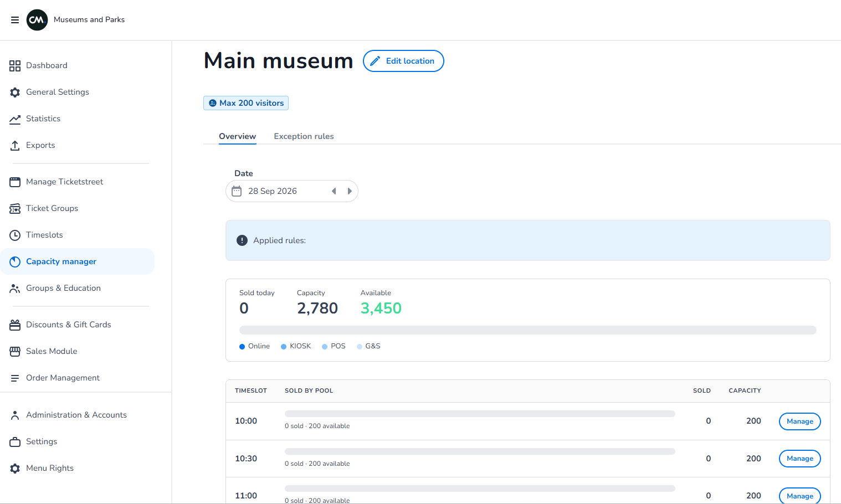Screen dimensions: 841x504
Task: Click the Online legend color dot
Action: coord(242,347)
